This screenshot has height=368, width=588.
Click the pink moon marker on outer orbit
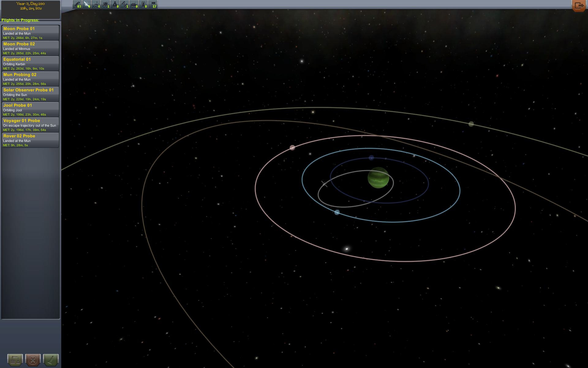[x=292, y=148]
